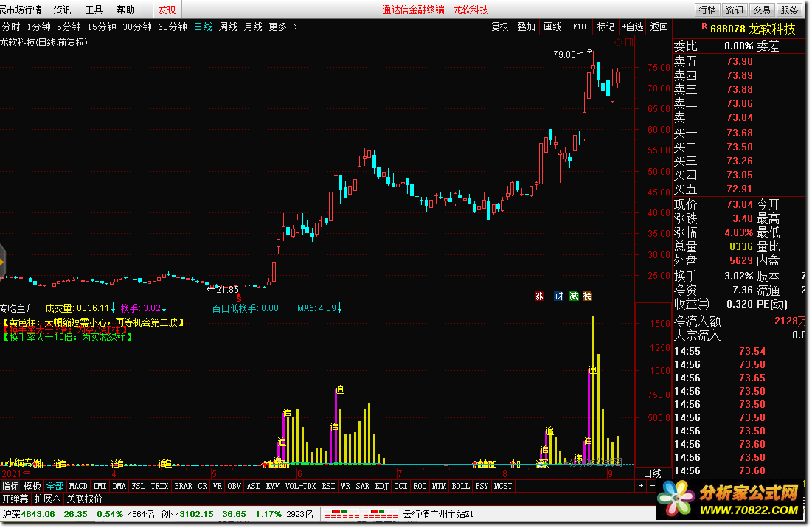Open the 工具 menu

(94, 10)
